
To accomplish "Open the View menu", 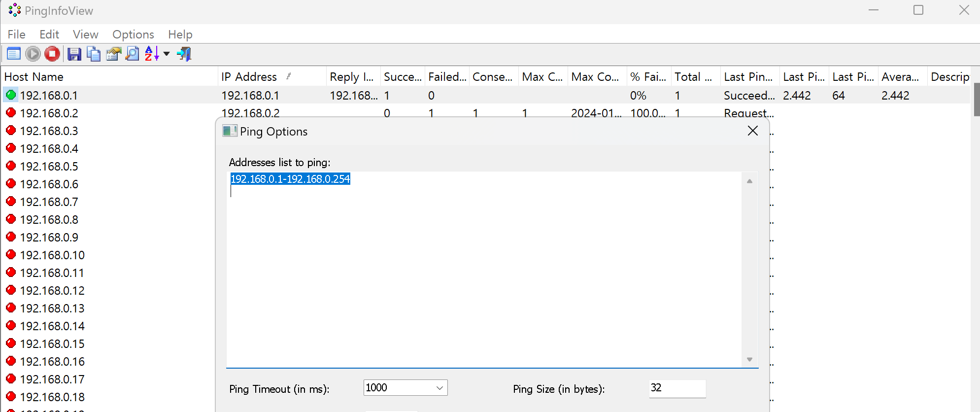I will coord(86,34).
